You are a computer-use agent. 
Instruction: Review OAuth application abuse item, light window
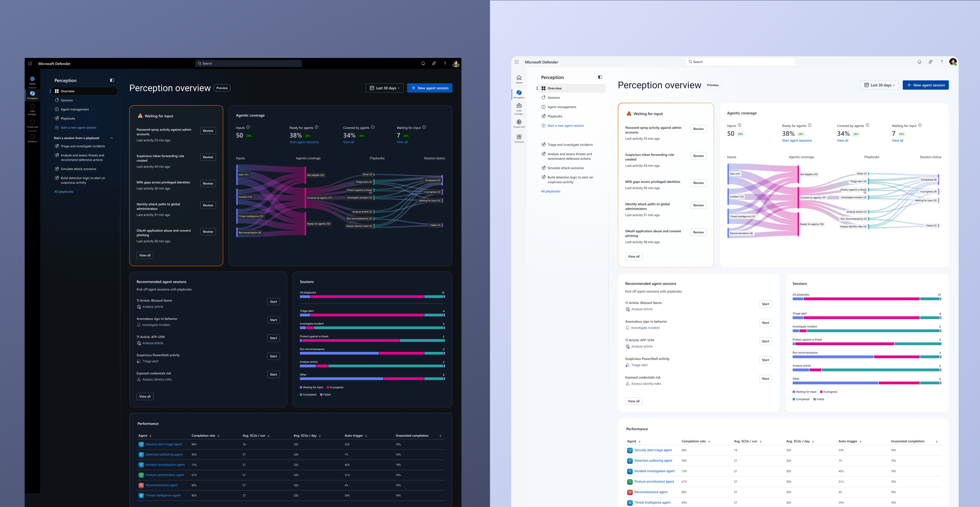coord(698,232)
